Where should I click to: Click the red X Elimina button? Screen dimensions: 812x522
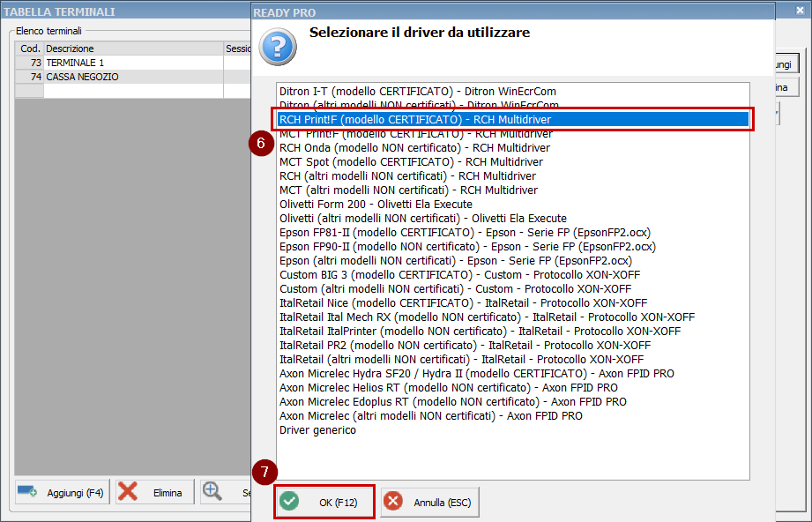154,493
